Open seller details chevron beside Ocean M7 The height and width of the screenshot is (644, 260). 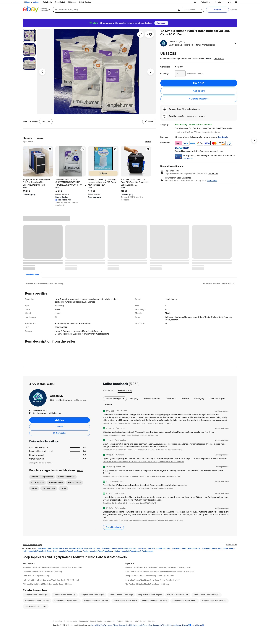[x=235, y=44]
